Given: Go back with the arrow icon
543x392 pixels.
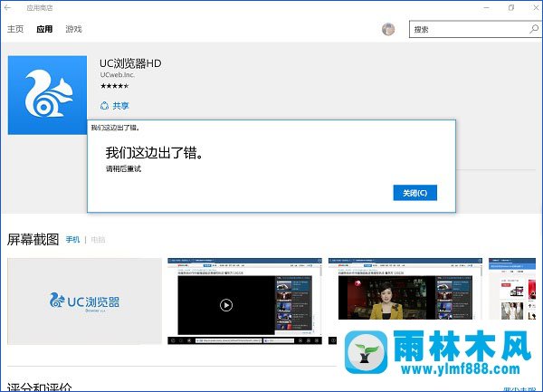Looking at the screenshot, I should (7, 7).
